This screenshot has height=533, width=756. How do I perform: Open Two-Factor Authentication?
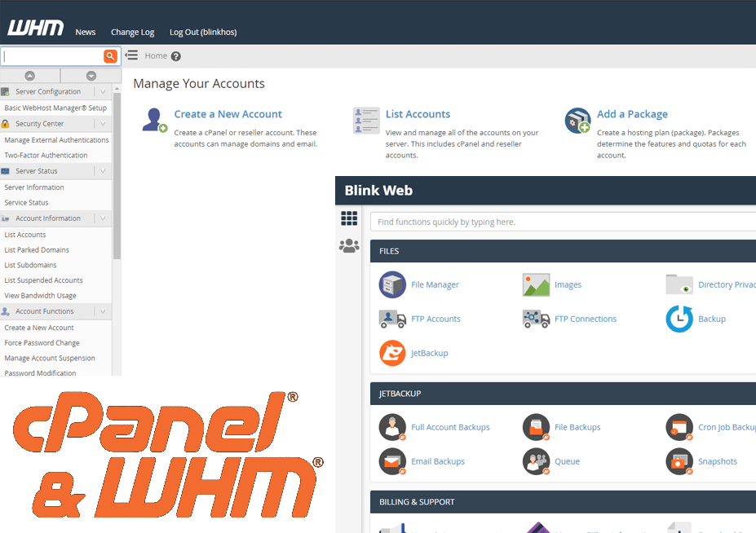(x=46, y=155)
